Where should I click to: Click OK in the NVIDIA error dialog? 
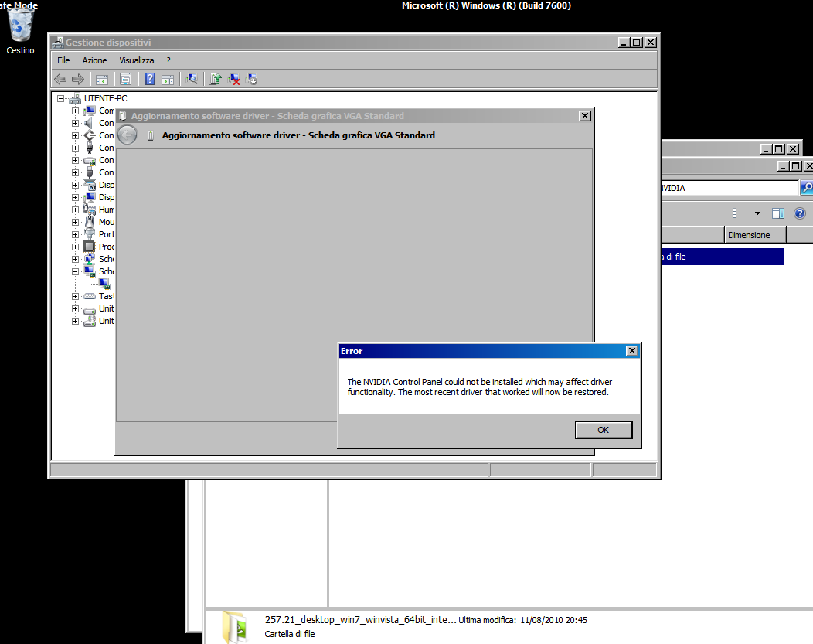(604, 430)
